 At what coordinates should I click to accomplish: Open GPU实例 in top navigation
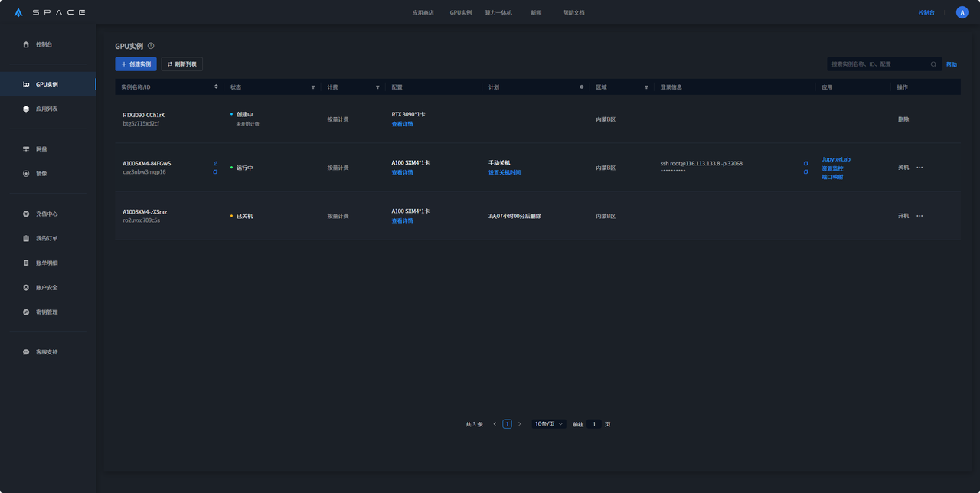[460, 12]
